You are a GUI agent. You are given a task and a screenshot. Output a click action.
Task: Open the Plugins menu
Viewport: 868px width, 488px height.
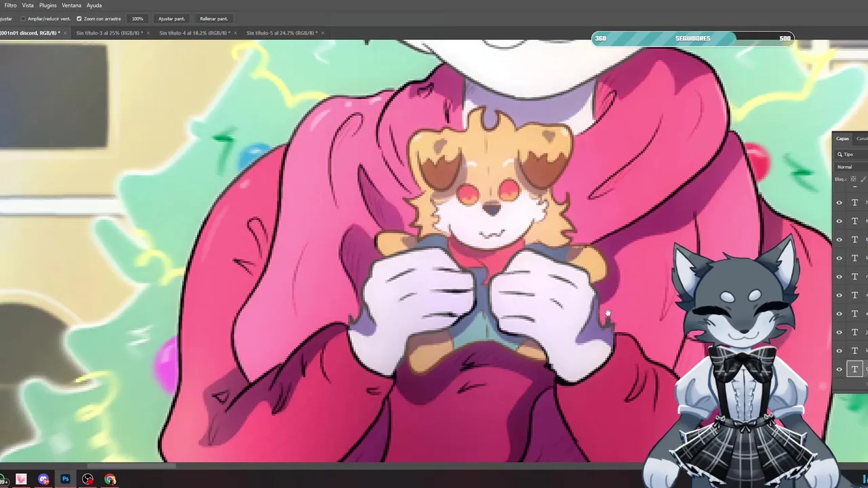[x=47, y=5]
